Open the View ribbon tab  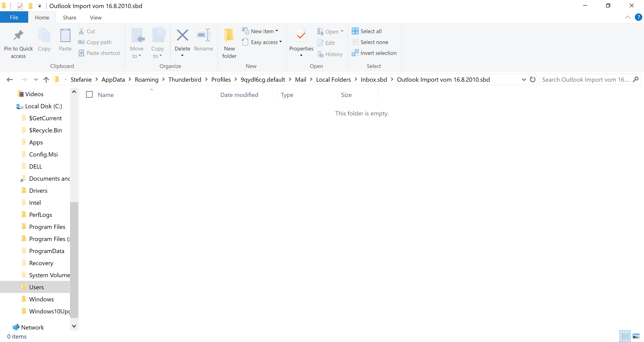pyautogui.click(x=96, y=18)
